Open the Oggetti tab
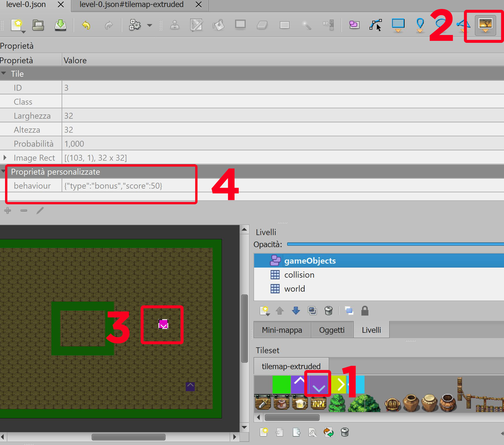This screenshot has height=445, width=504. pyautogui.click(x=332, y=330)
